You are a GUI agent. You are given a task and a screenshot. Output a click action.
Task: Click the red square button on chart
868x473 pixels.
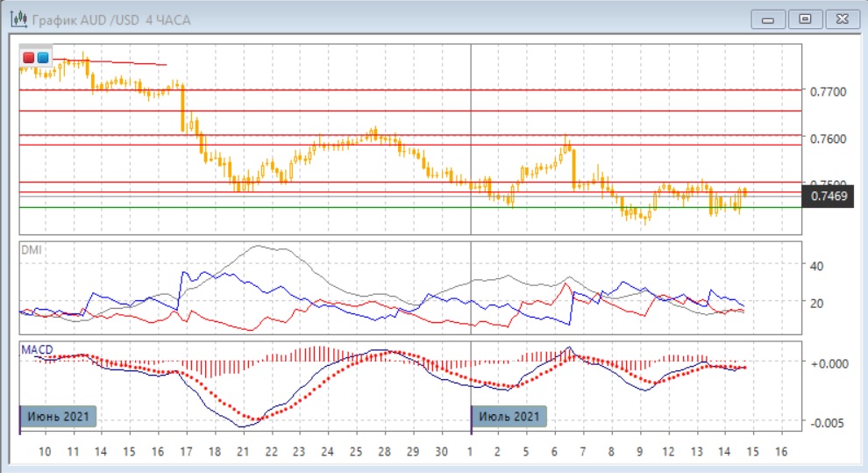29,58
